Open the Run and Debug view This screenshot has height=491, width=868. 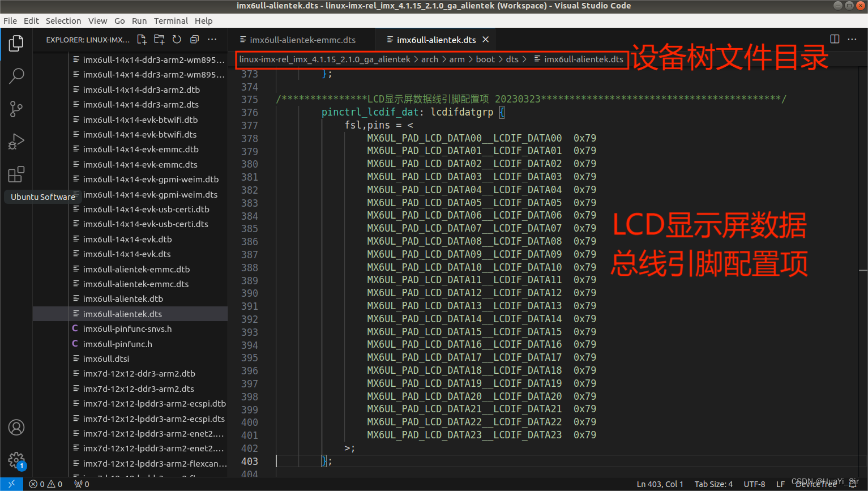point(16,141)
